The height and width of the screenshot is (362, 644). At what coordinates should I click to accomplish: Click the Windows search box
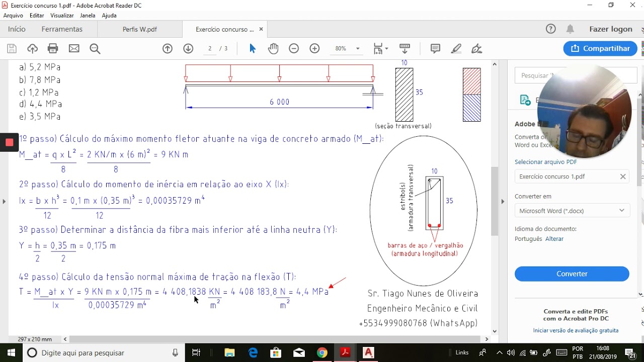pyautogui.click(x=103, y=353)
